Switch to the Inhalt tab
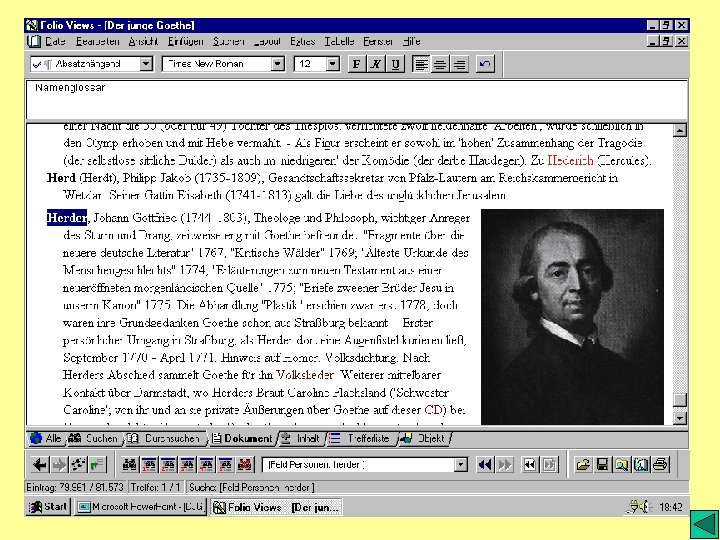The width and height of the screenshot is (720, 540). [x=301, y=439]
